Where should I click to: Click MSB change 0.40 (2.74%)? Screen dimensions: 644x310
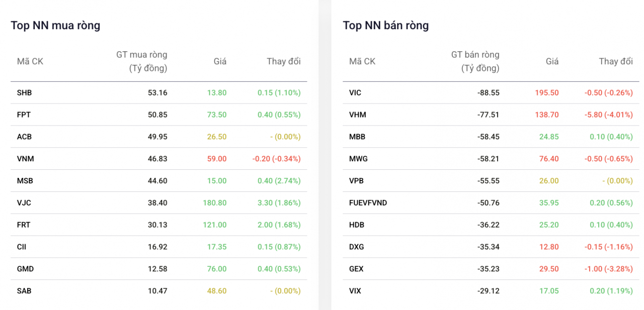[x=279, y=181]
